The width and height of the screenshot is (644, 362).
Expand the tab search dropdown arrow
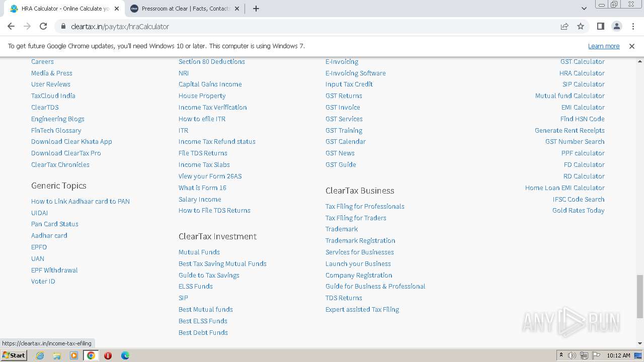[584, 9]
